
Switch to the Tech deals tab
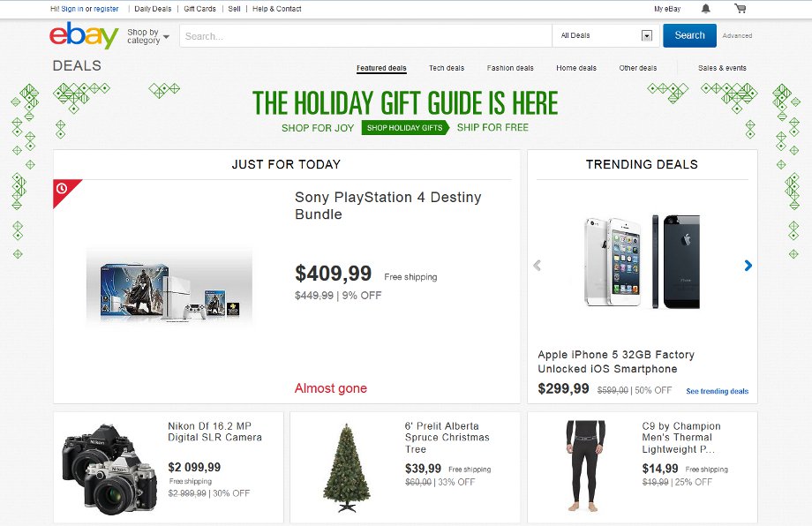(x=447, y=68)
